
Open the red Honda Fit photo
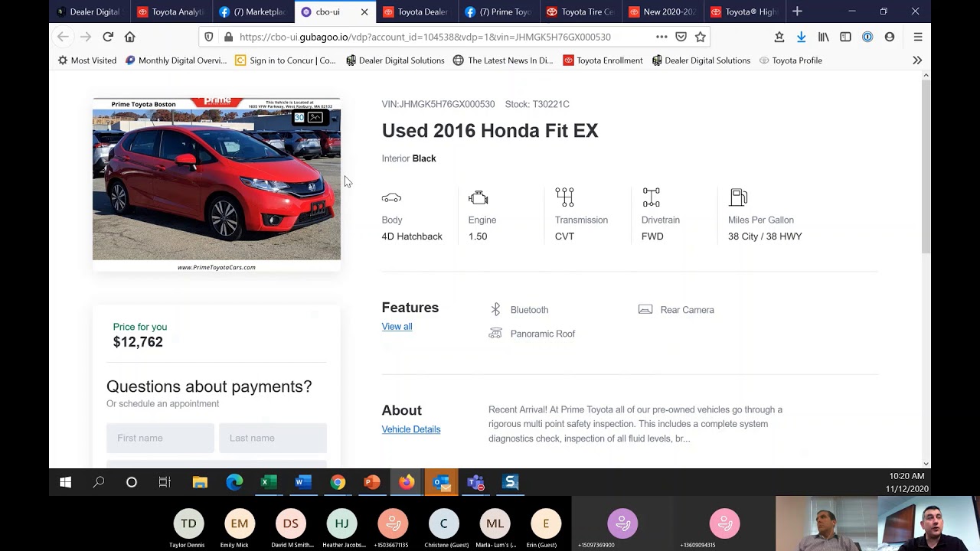pyautogui.click(x=217, y=184)
